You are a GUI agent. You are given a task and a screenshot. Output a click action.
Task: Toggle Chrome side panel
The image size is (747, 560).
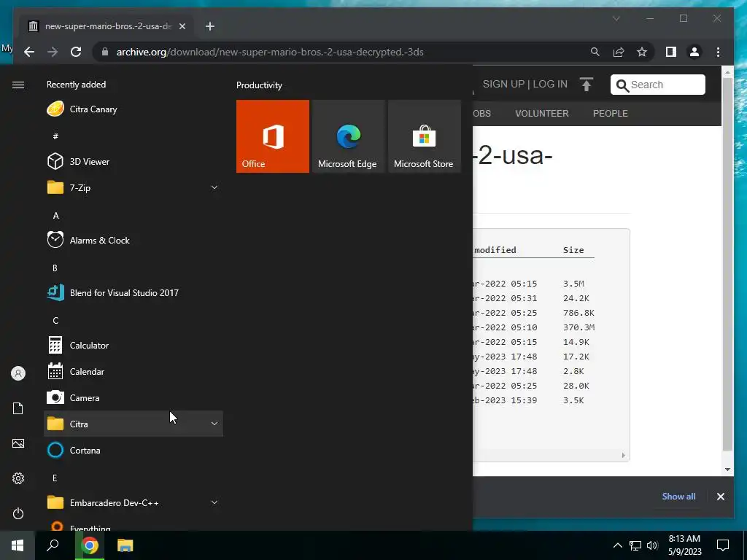click(671, 52)
